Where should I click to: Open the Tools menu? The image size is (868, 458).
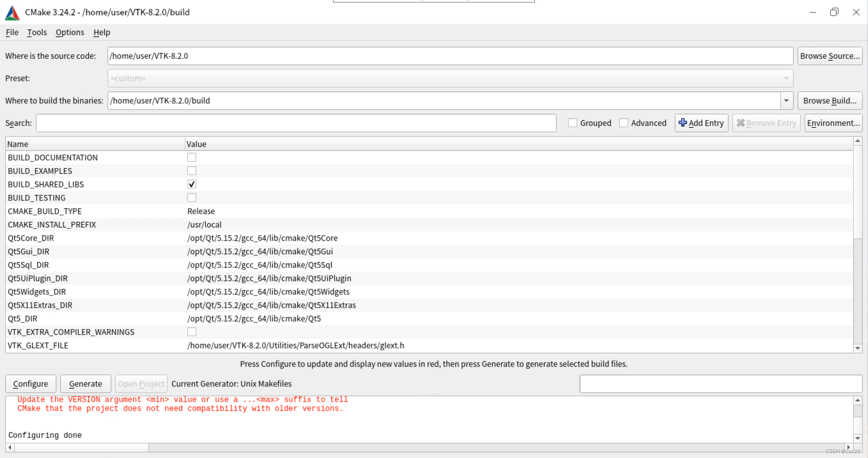coord(37,32)
